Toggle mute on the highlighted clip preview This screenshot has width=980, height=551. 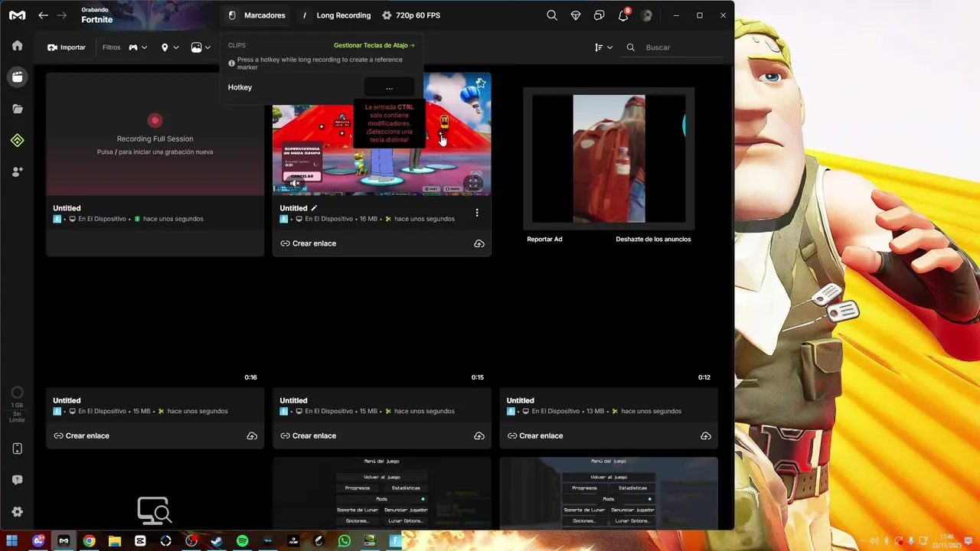pos(294,183)
